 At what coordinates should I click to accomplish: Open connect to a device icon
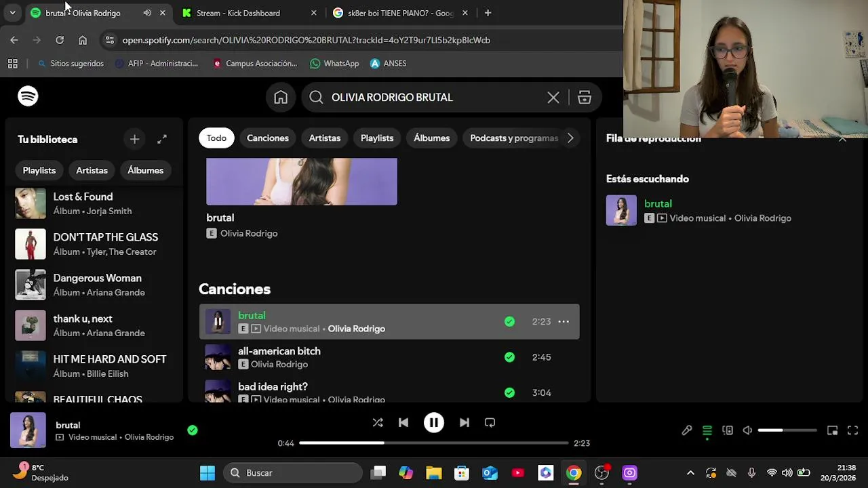tap(728, 430)
